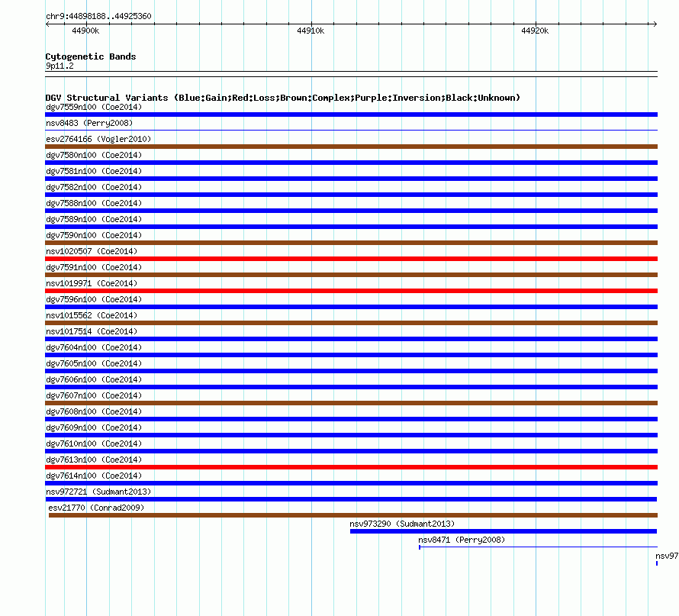This screenshot has height=616, width=679.
Task: Click the nsv1019971 (Coe2014) label
Action: (92, 283)
